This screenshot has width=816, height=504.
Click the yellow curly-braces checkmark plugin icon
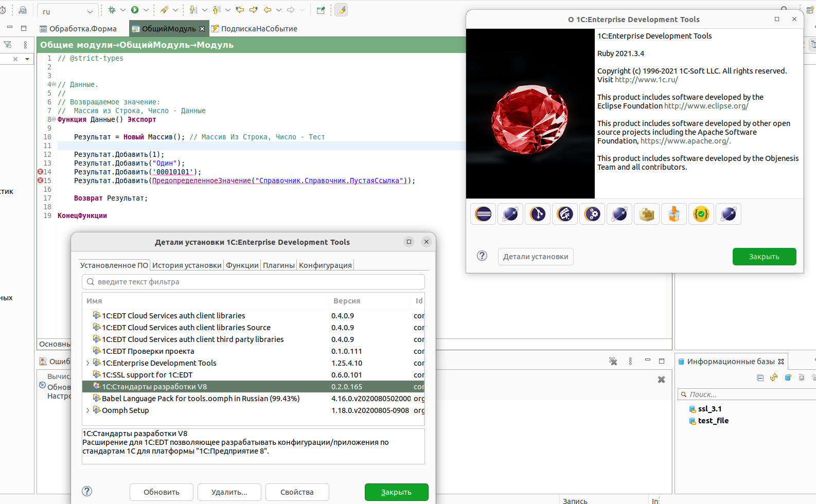(x=701, y=214)
